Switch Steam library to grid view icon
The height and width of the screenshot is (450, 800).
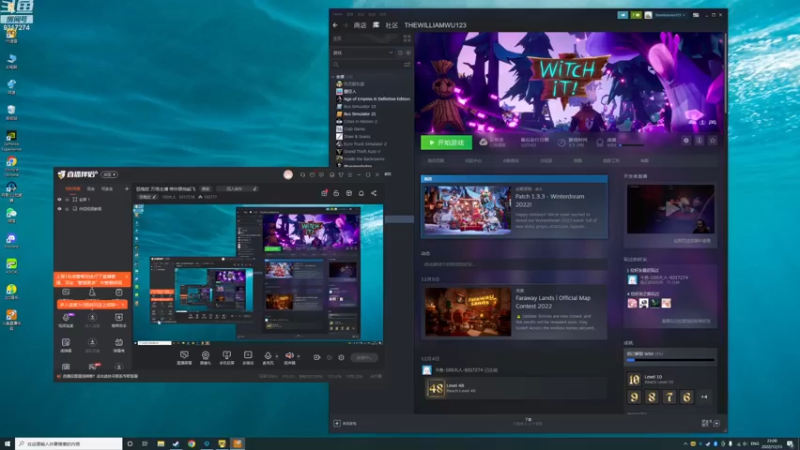pos(407,38)
